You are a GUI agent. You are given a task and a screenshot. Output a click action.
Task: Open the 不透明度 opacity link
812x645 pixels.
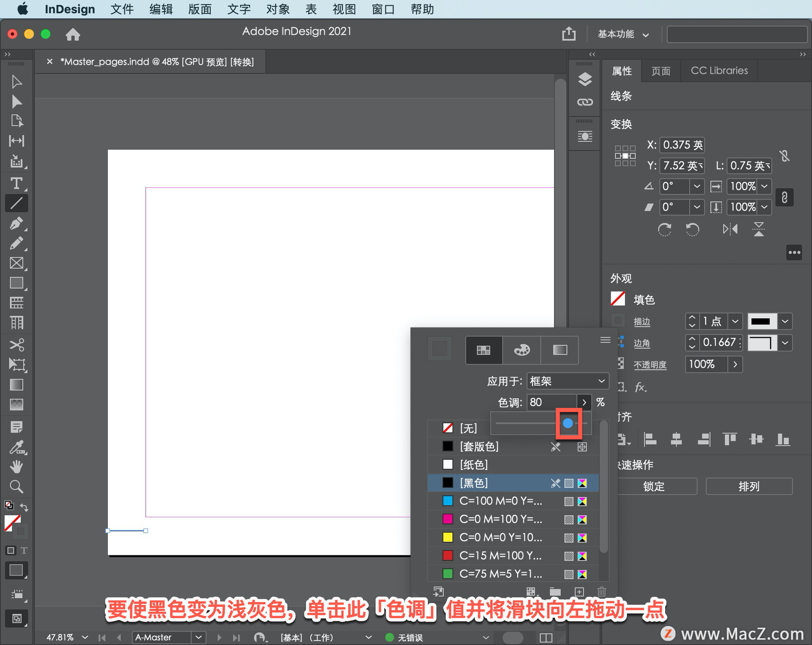click(650, 365)
